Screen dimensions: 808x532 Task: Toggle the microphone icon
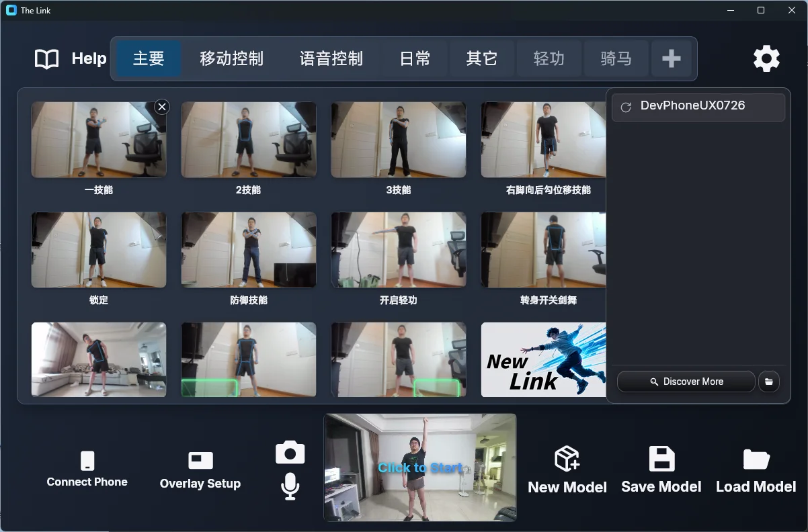point(290,486)
